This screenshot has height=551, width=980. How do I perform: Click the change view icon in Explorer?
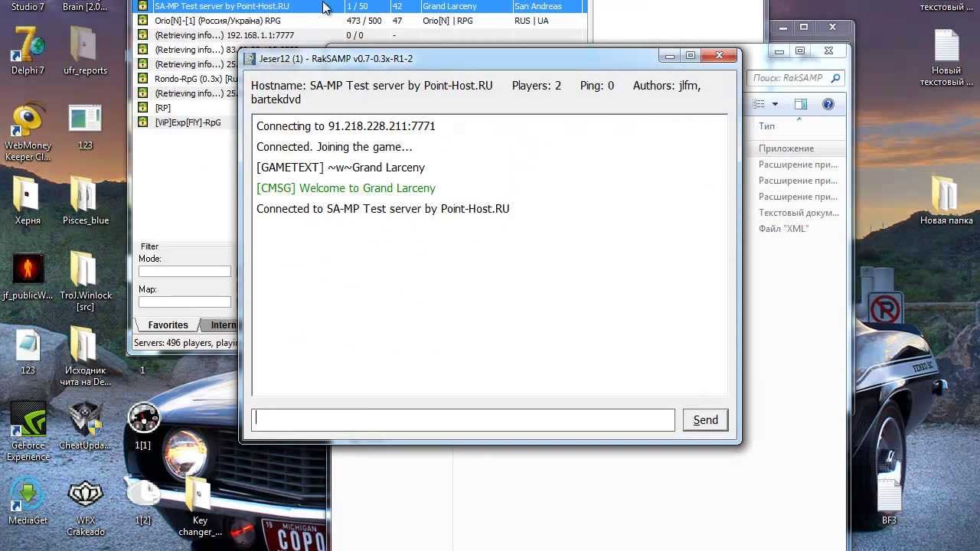point(759,104)
